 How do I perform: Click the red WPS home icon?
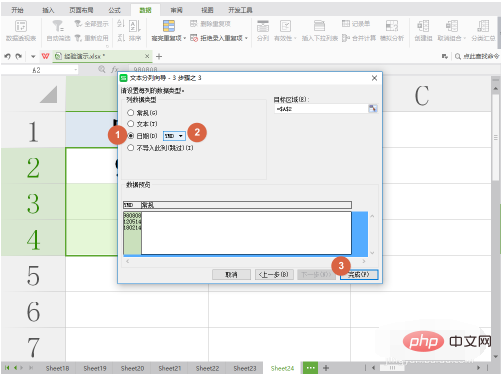(45, 56)
